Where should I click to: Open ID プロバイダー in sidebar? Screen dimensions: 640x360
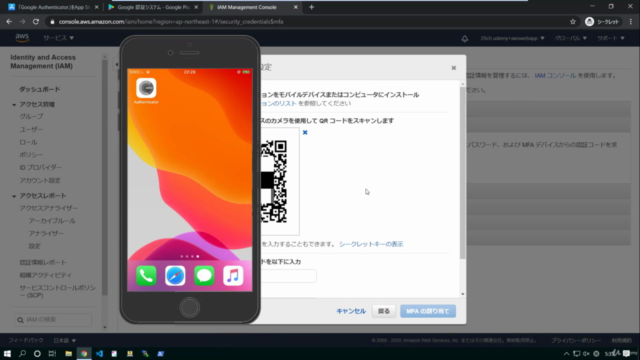point(40,167)
